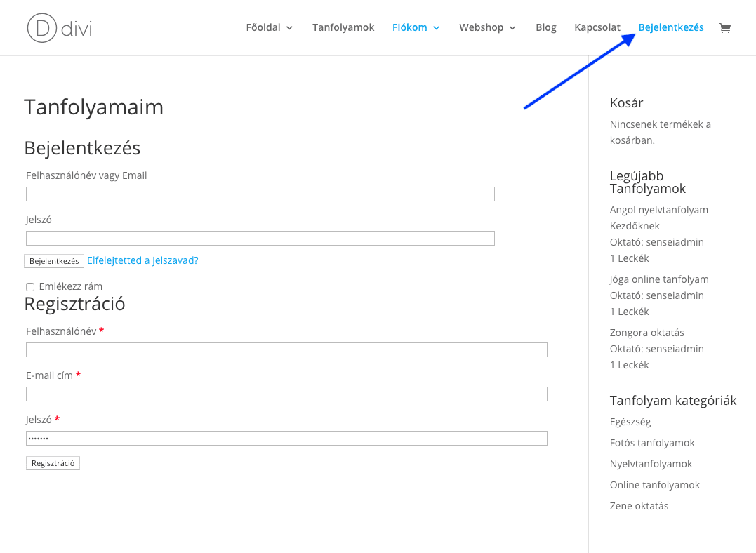Screen dimensions: 756x553
Task: Open the Kapcsolat menu item
Action: 597,27
